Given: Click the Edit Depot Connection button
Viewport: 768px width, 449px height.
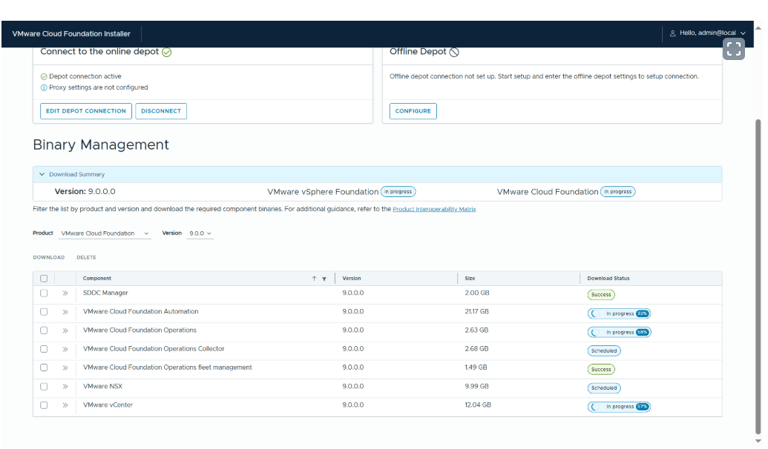Looking at the screenshot, I should [86, 111].
